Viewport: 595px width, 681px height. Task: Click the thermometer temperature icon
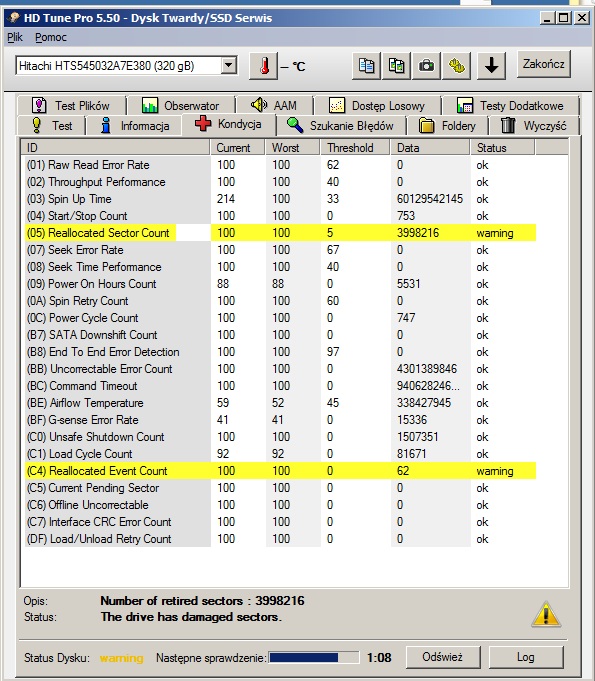coord(263,66)
